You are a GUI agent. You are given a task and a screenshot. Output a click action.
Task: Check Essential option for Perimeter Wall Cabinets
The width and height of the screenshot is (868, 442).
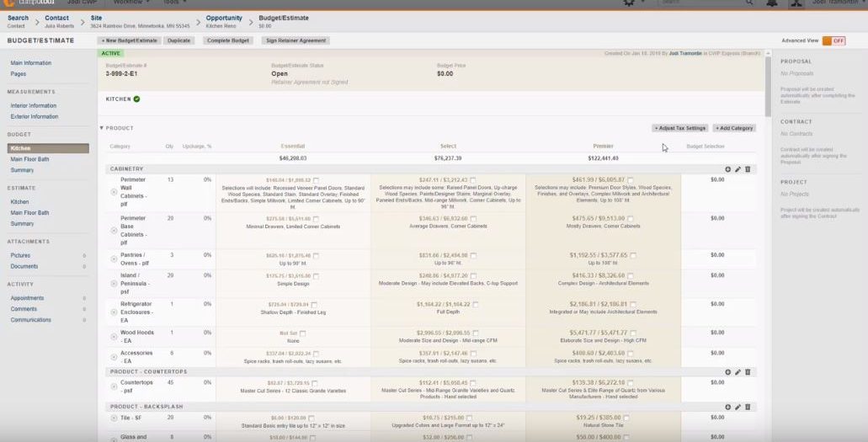[317, 180]
